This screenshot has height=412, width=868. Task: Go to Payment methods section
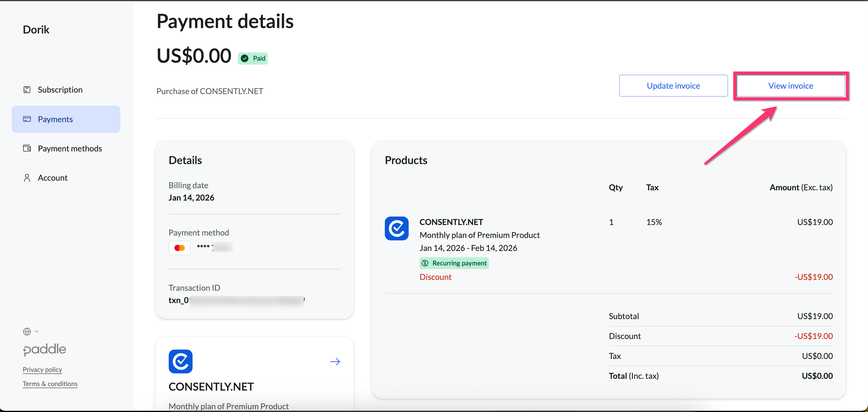click(x=70, y=148)
